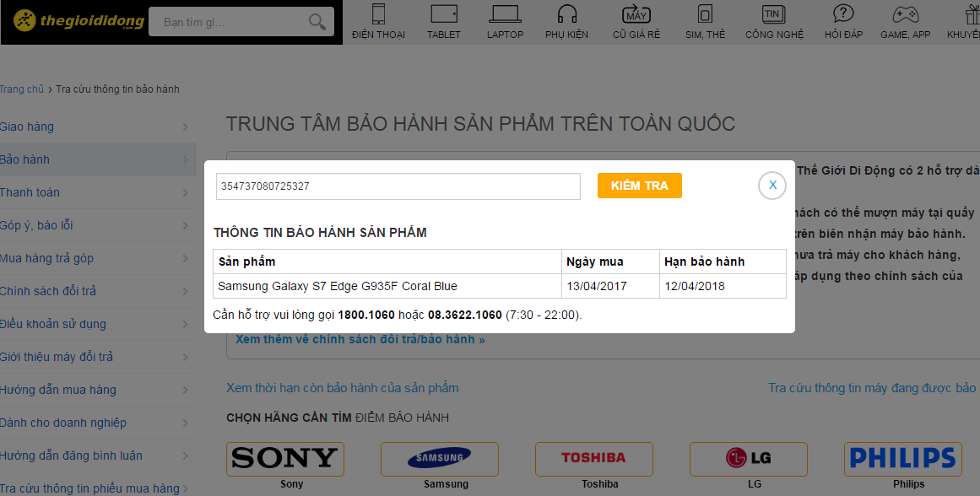Expand chevron beside Tra cứu thông tin phiếu mua hàng
Viewport: 980px width, 496px height.
[x=185, y=488]
